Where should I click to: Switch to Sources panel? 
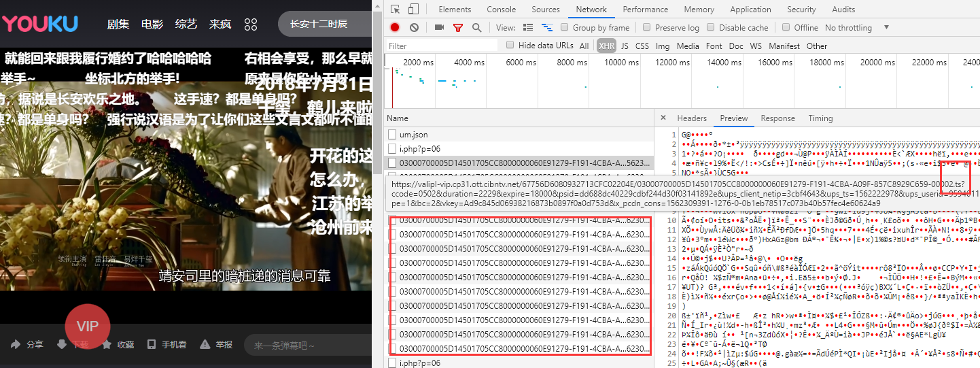click(x=545, y=10)
